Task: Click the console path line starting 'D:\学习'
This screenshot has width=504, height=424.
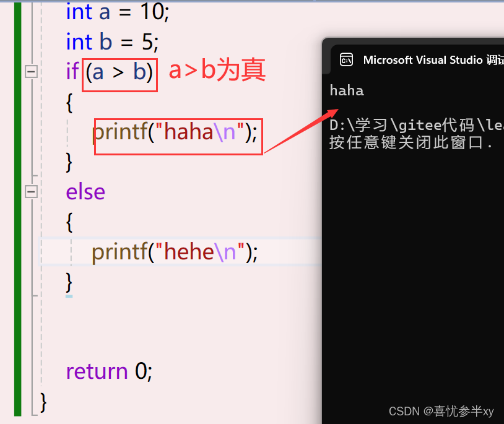Action: coord(417,125)
